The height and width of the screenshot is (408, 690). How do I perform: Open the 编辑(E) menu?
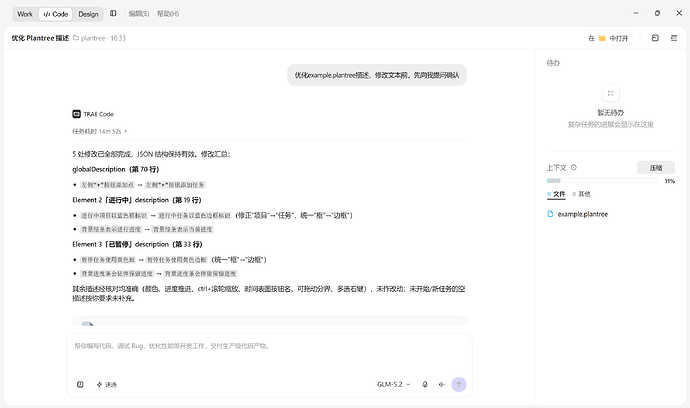(139, 14)
